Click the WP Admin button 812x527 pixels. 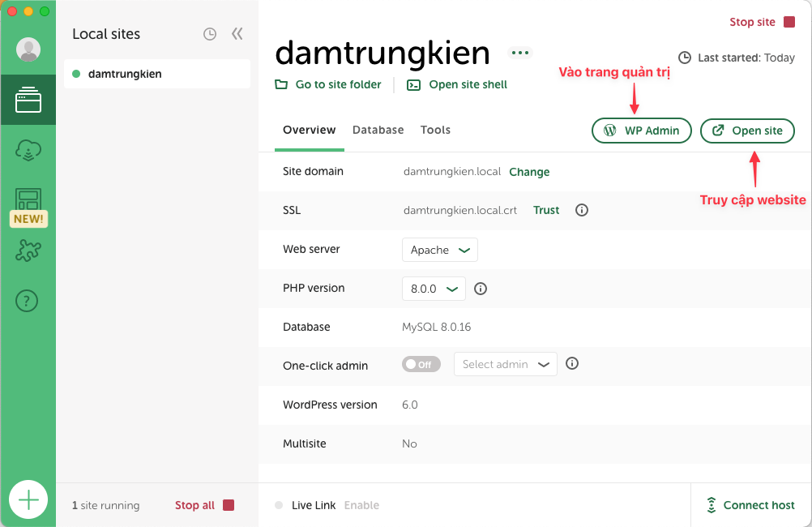[642, 131]
